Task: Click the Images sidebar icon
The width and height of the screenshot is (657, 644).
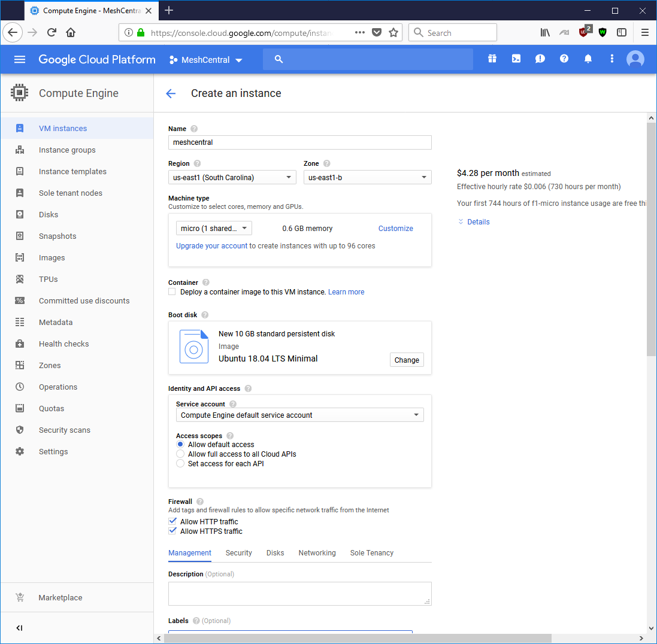Action: (x=20, y=257)
